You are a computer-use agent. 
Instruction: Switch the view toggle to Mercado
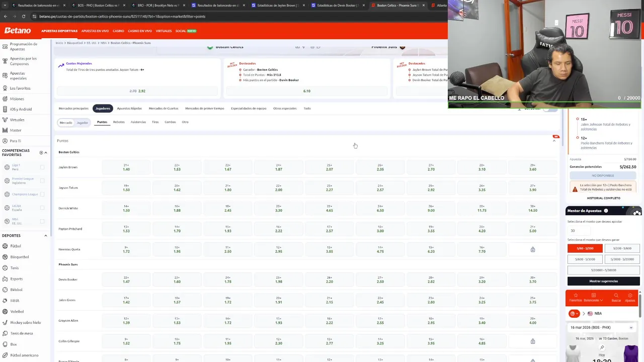coord(66,123)
